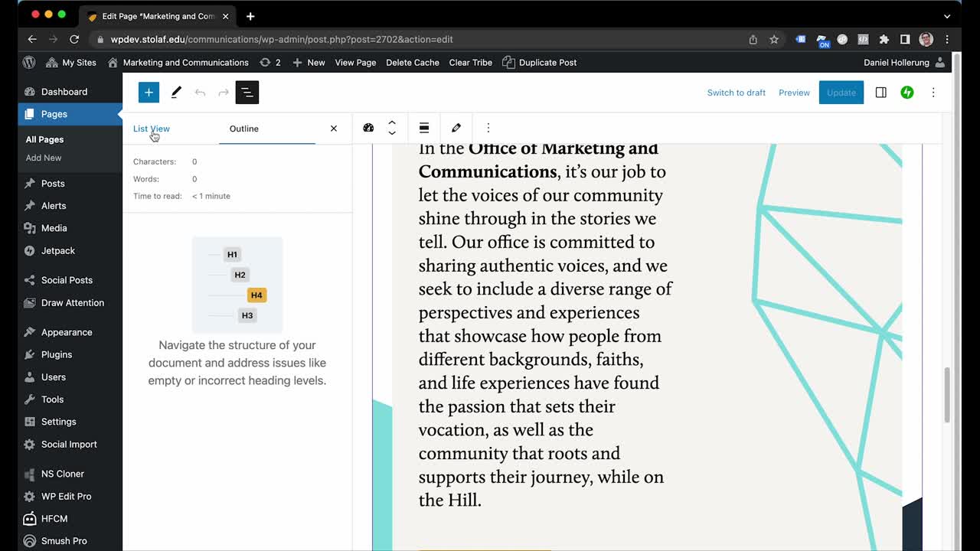Bookmark page with star icon
980x551 pixels.
point(774,39)
